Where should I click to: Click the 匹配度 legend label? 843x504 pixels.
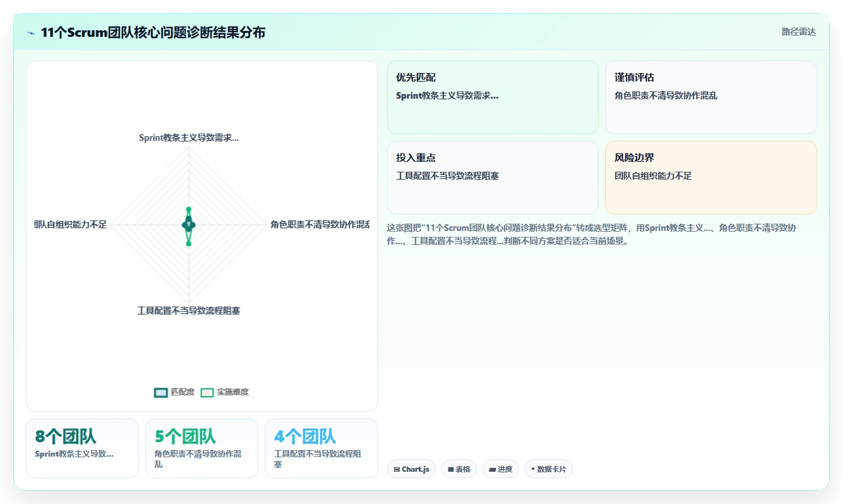pos(182,392)
